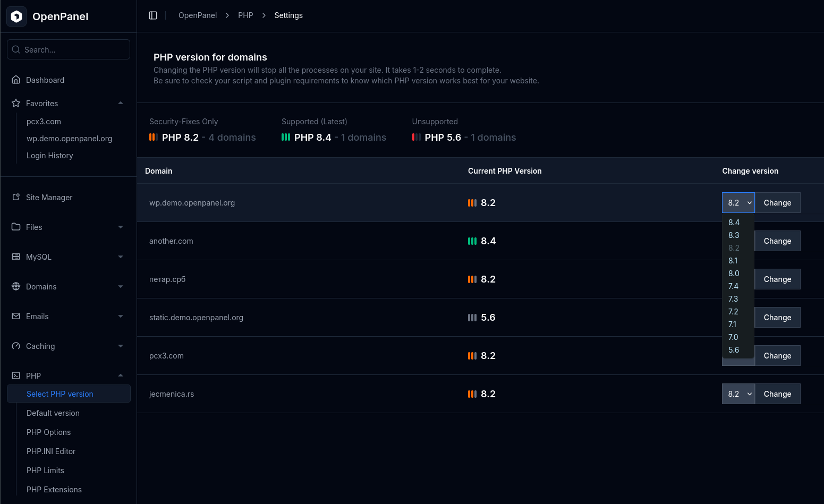Click the Current PHP Version column header
This screenshot has width=824, height=504.
[505, 171]
